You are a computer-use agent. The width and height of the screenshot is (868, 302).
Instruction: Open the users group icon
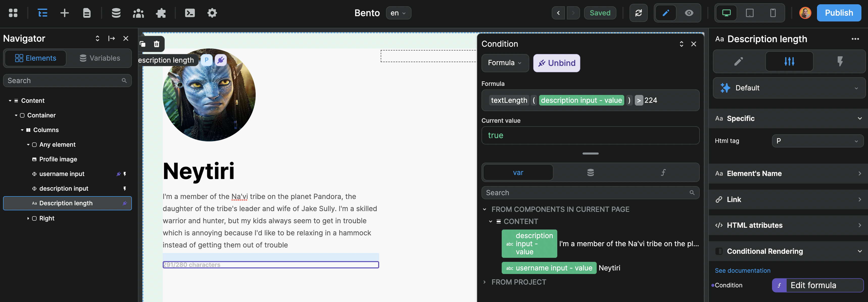click(138, 13)
